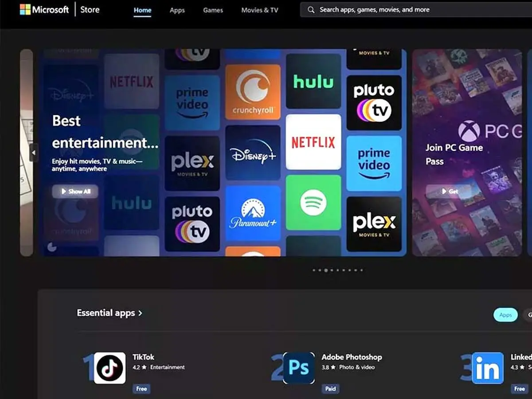Select the highlighted carousel pagination dot
Image resolution: width=532 pixels, height=399 pixels.
(x=326, y=270)
